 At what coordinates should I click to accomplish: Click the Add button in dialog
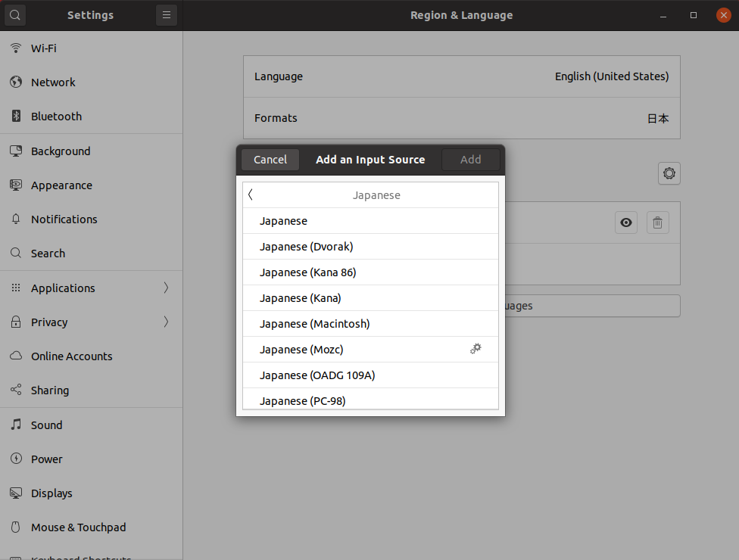click(470, 160)
